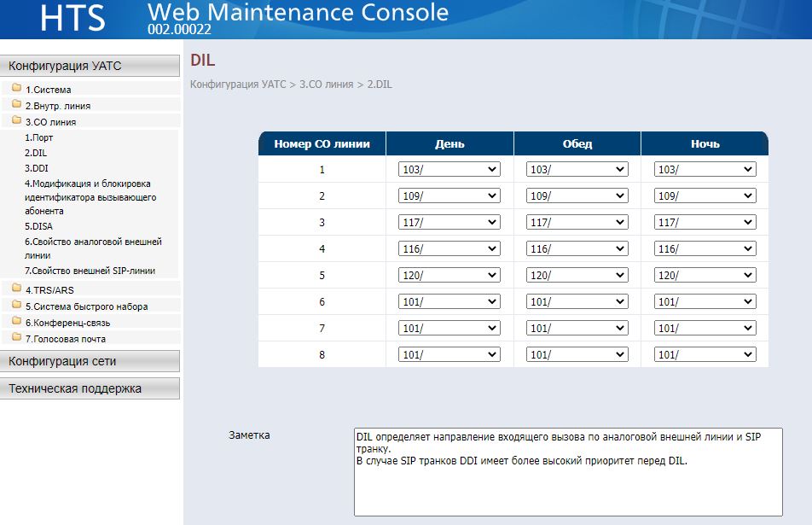Open 7.Свойство внешней SIP-линии page
This screenshot has width=812, height=525.
point(90,271)
